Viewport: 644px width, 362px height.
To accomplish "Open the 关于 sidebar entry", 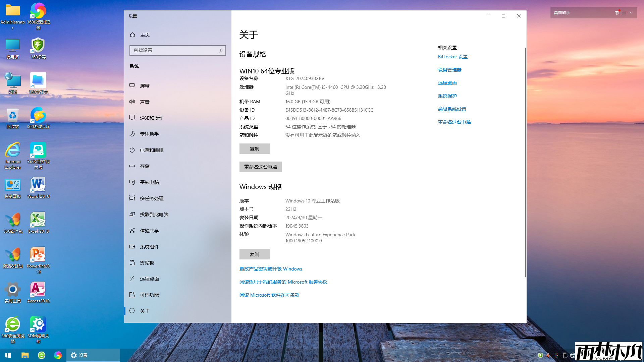I will 178,311.
